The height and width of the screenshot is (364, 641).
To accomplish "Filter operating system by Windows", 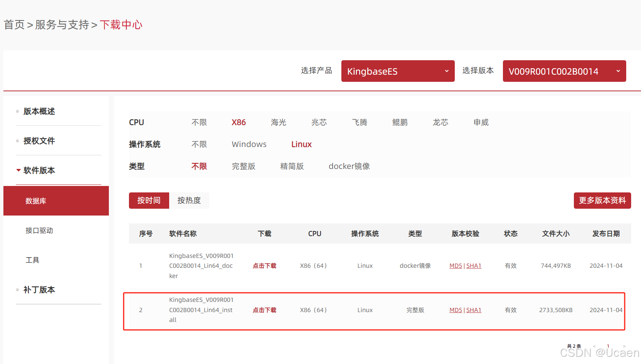I will point(249,144).
